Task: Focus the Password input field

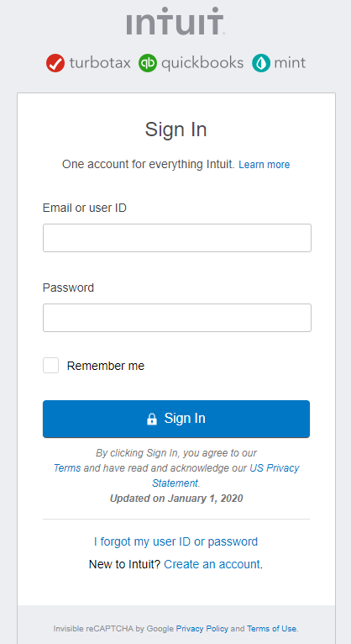Action: point(177,318)
